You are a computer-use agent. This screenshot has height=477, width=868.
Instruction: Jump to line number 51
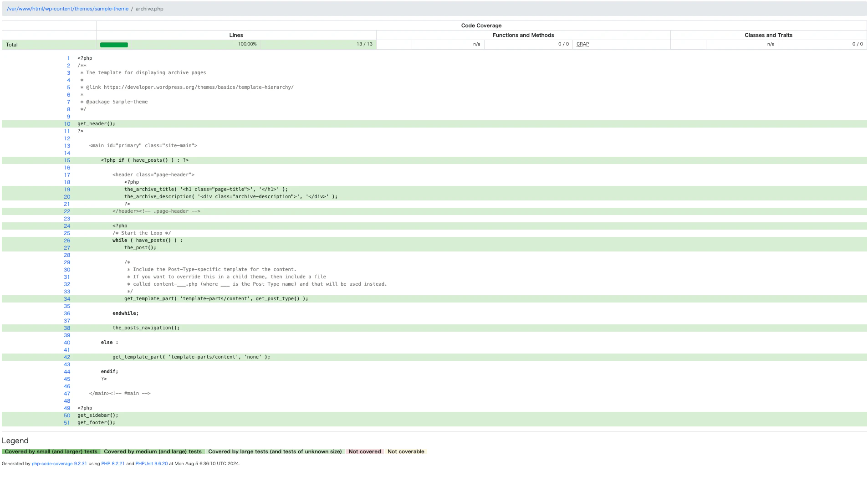[67, 423]
